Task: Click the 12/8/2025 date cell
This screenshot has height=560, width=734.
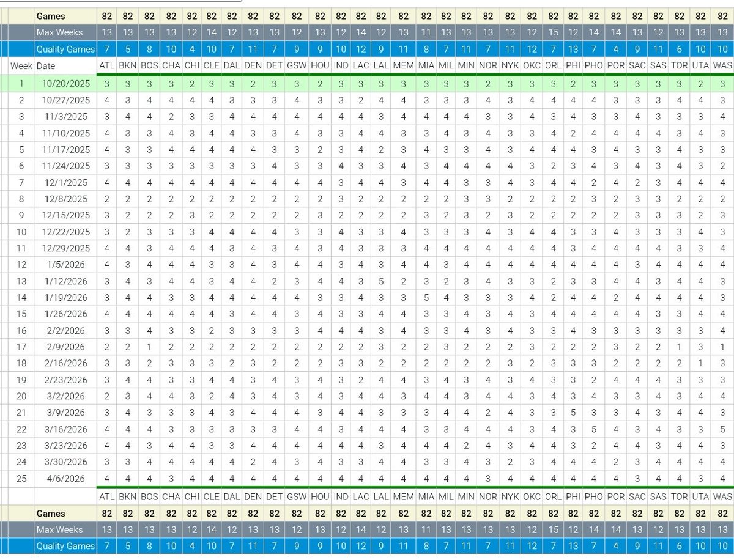Action: pyautogui.click(x=65, y=199)
